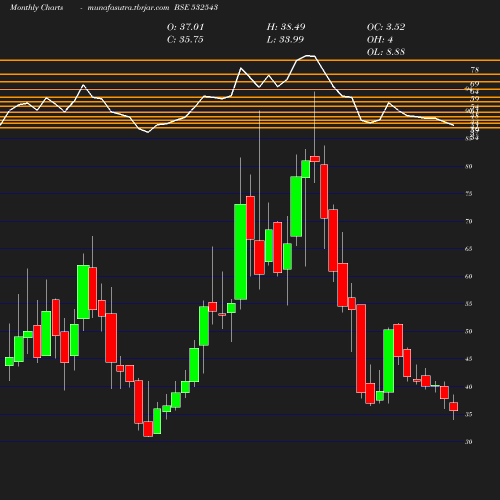Click the price axis label '75'
This screenshot has height=500, width=500.
(469, 194)
